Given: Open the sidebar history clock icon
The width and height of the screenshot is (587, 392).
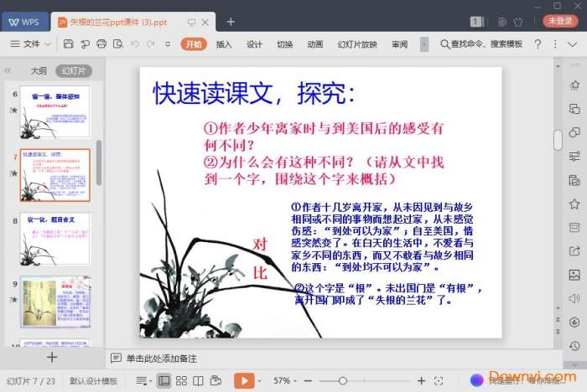Looking at the screenshot, I should click(574, 346).
